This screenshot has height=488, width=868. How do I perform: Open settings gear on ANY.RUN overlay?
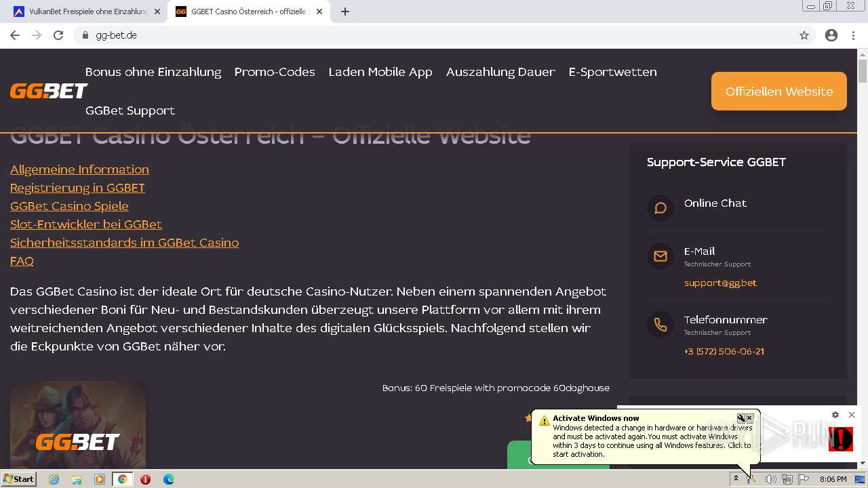pos(835,415)
